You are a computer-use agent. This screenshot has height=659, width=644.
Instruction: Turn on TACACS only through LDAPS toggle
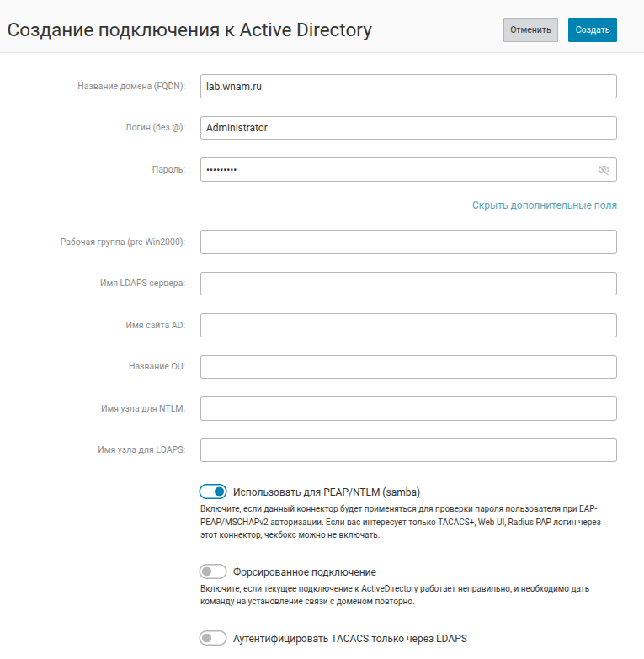click(213, 638)
